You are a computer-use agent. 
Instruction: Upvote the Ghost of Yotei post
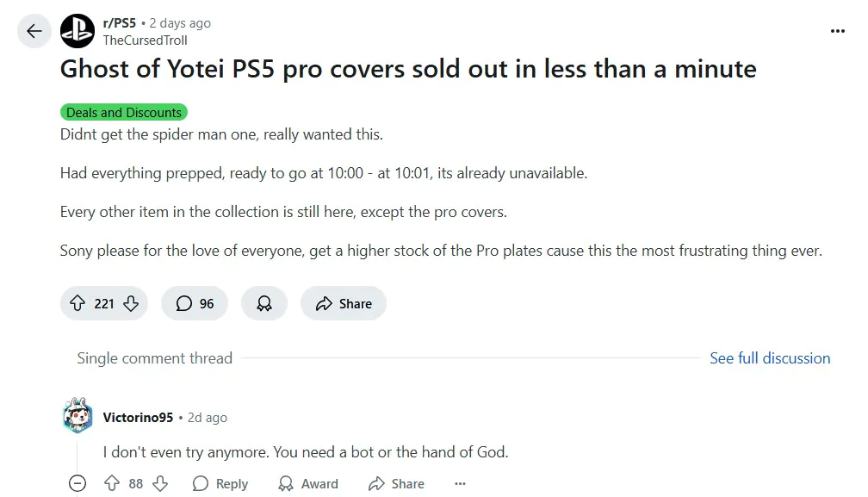point(77,303)
